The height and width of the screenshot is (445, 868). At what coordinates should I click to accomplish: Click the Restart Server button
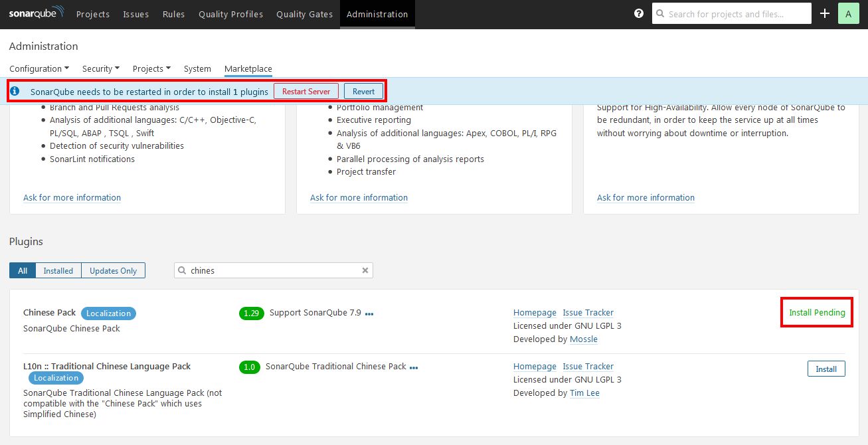[306, 91]
